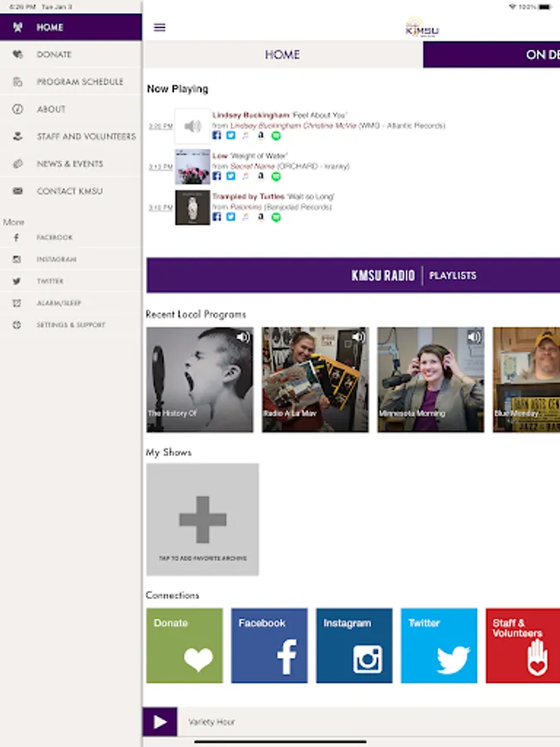Tap the KMSU logo in header
The image size is (560, 747).
tap(421, 27)
